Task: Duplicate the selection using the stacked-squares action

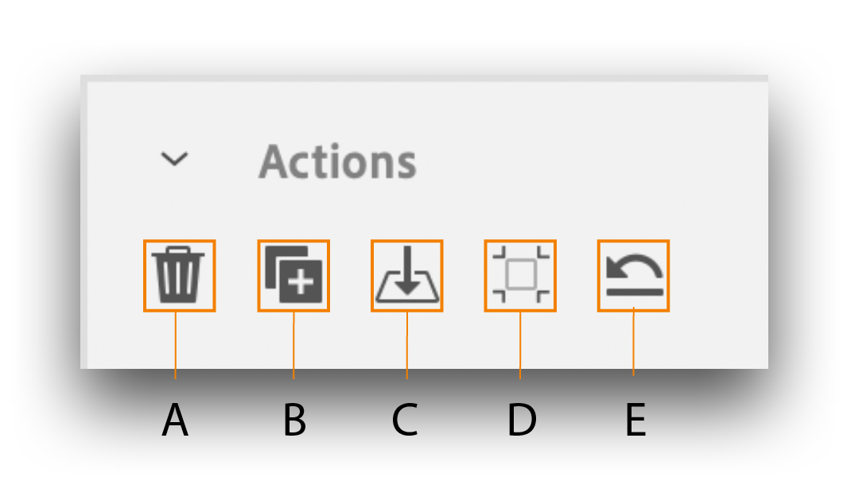Action: (x=293, y=276)
